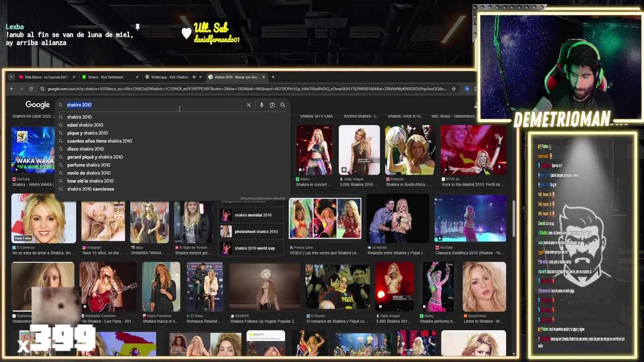The image size is (644, 362).
Task: Open related search 'shakira 2010 world cup'
Action: point(250,248)
